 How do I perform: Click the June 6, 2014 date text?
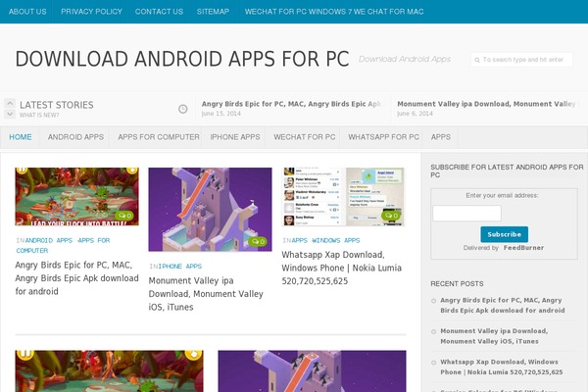click(415, 114)
